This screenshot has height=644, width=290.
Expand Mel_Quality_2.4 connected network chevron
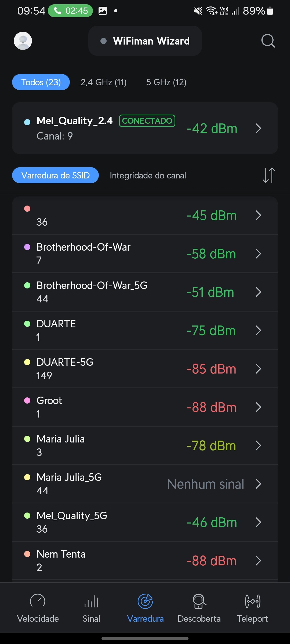coord(258,128)
